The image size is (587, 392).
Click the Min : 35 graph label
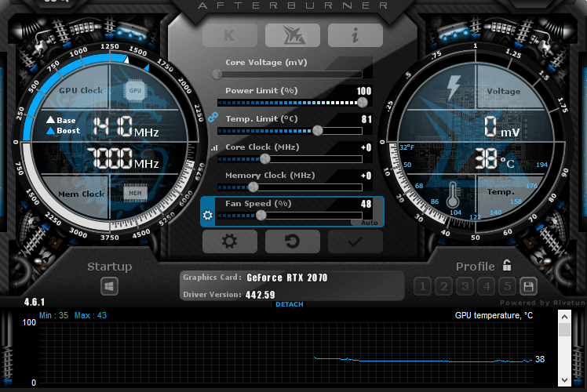click(x=54, y=315)
